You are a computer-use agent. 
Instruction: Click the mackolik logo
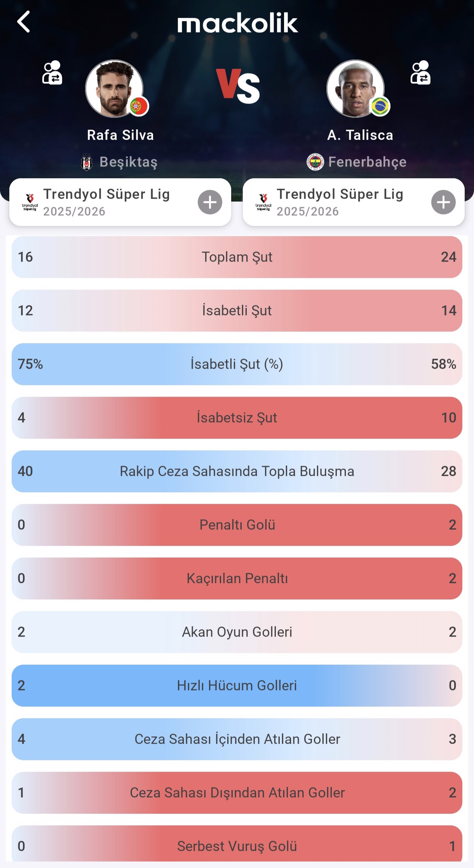click(237, 23)
